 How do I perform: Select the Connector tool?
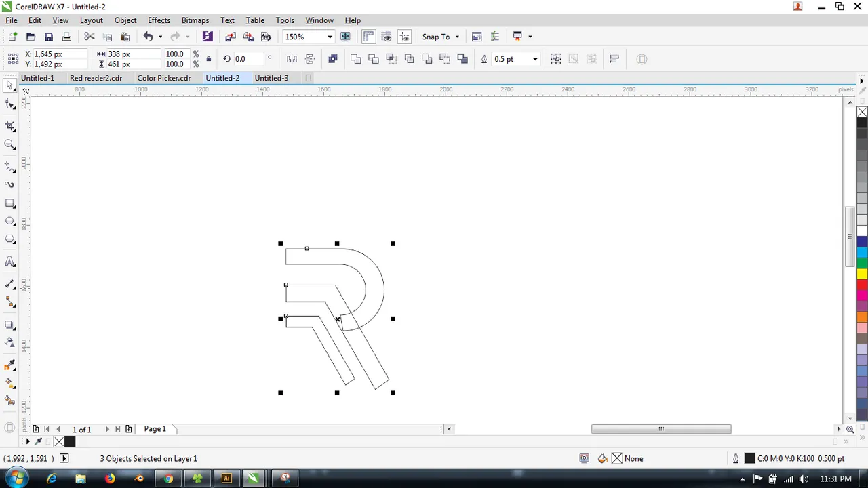tap(10, 302)
